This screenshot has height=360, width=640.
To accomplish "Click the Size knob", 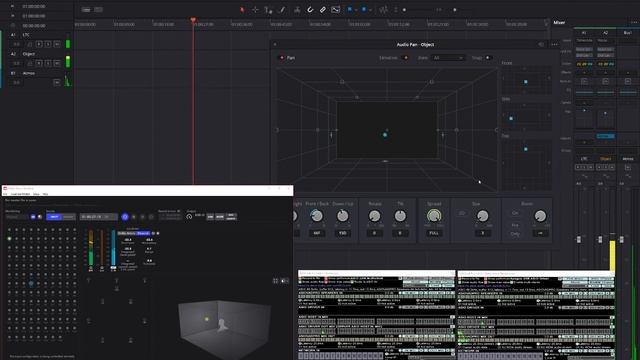I will tap(482, 216).
